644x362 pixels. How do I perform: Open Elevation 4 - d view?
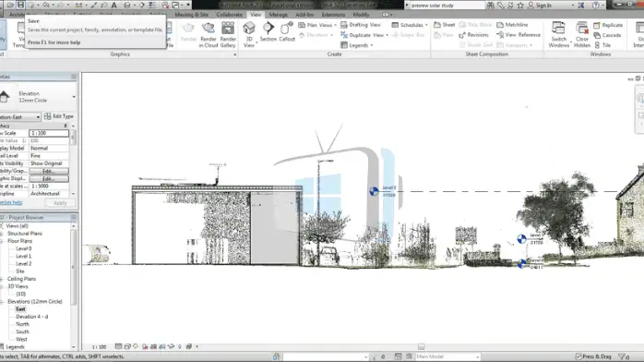pyautogui.click(x=31, y=317)
